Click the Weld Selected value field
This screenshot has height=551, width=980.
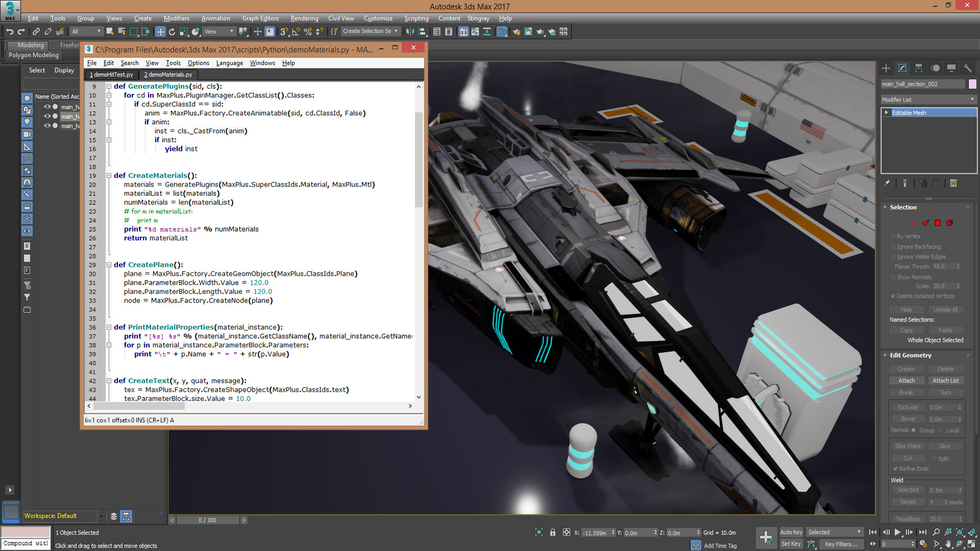[x=942, y=490]
